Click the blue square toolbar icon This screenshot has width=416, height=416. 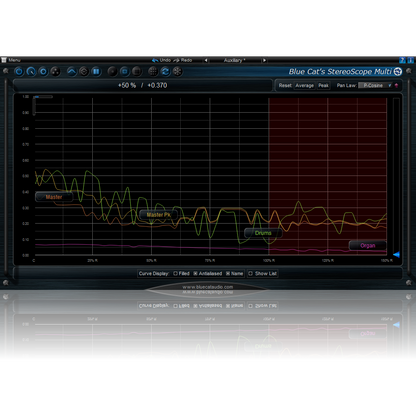tap(124, 71)
